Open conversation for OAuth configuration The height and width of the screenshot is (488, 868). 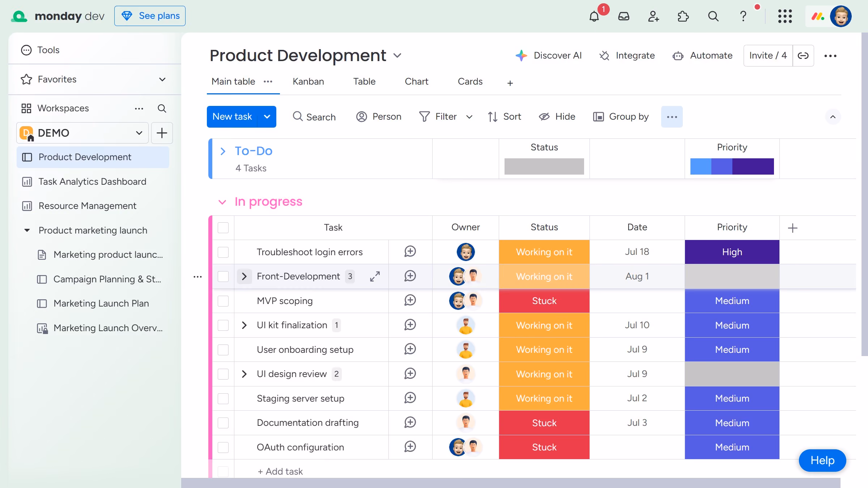click(410, 447)
